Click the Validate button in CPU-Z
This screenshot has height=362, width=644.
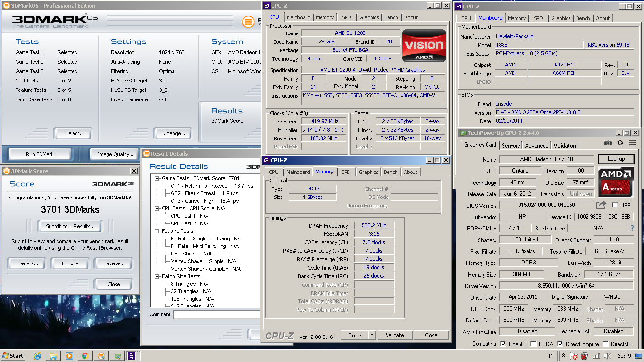click(x=395, y=335)
